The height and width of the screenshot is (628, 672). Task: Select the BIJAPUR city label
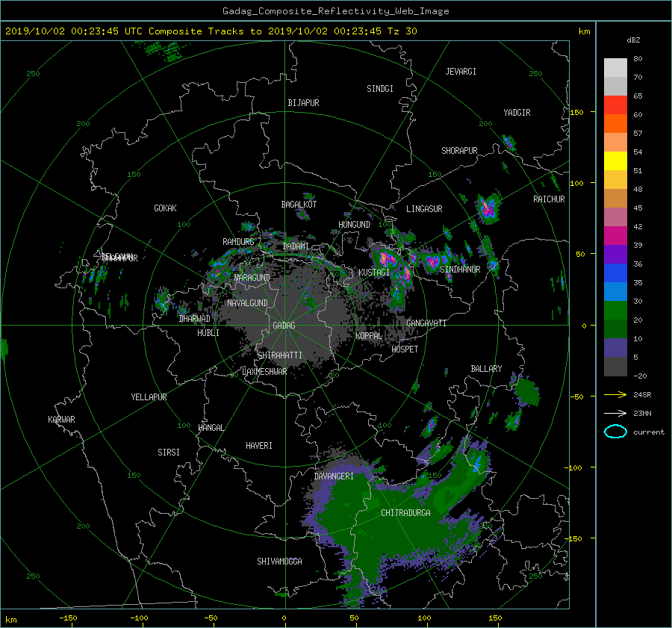tap(303, 103)
